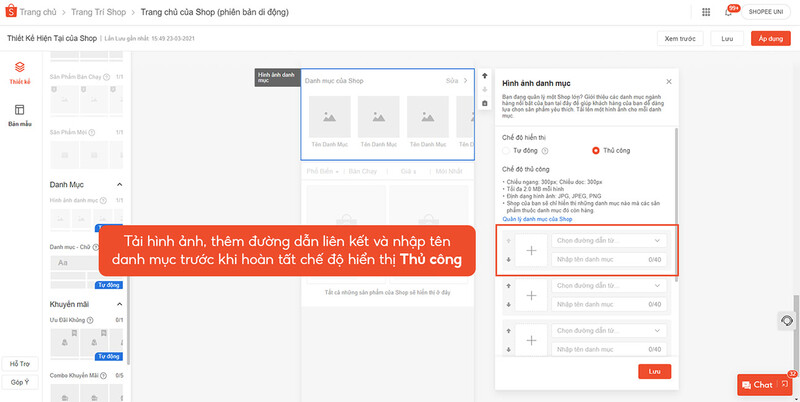Click first image upload plus box
The width and height of the screenshot is (800, 402).
(x=531, y=250)
